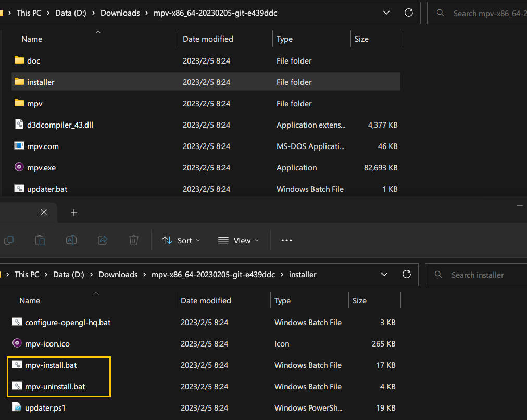527x420 pixels.
Task: Open the Sort options dropdown
Action: tap(181, 240)
